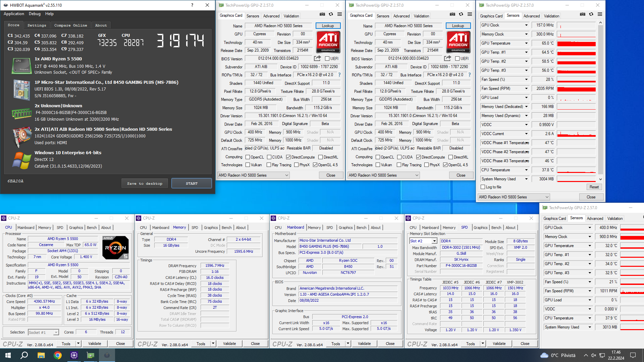The width and height of the screenshot is (644, 362).
Task: Click BIOS export icon in middle GPU-Z window
Action: point(447,58)
